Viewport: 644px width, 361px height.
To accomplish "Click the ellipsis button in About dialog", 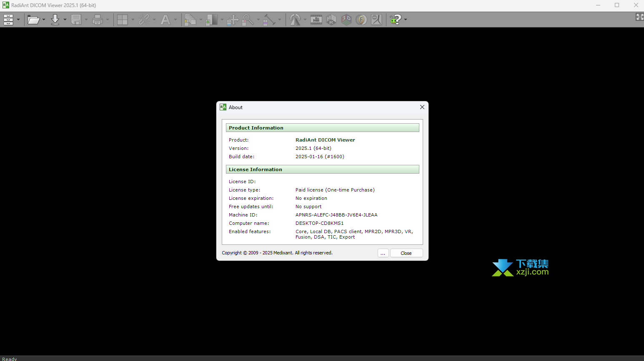I will 383,253.
